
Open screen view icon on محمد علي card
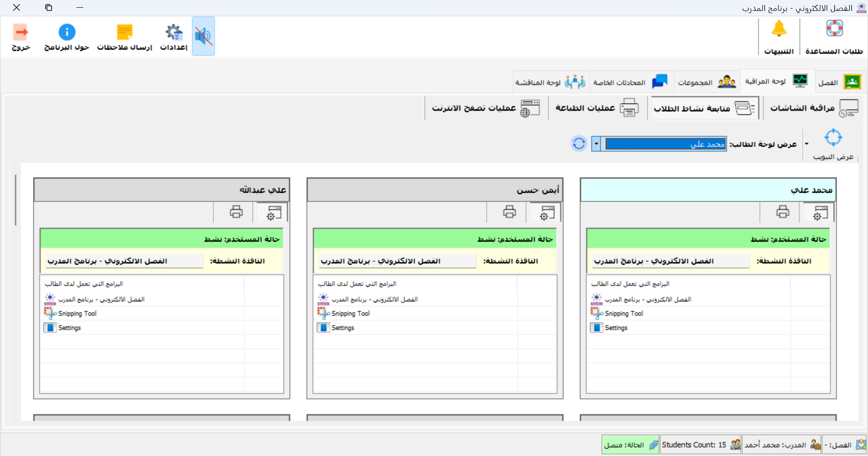pos(819,212)
